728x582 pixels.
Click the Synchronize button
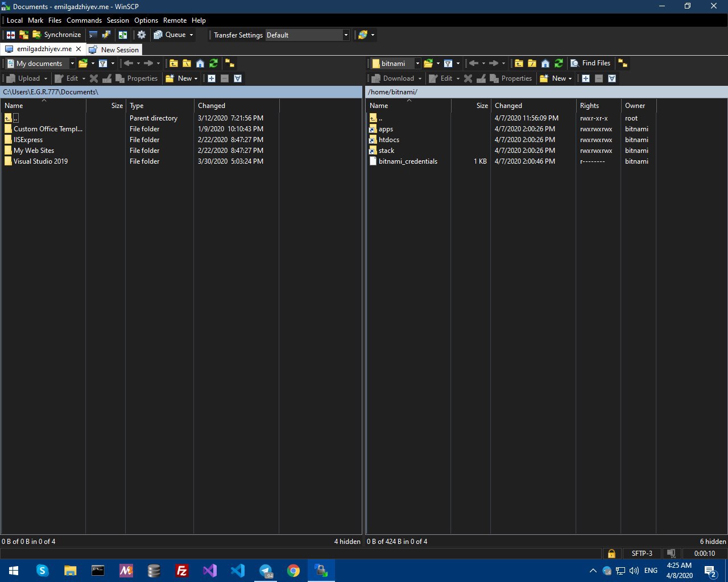[56, 35]
